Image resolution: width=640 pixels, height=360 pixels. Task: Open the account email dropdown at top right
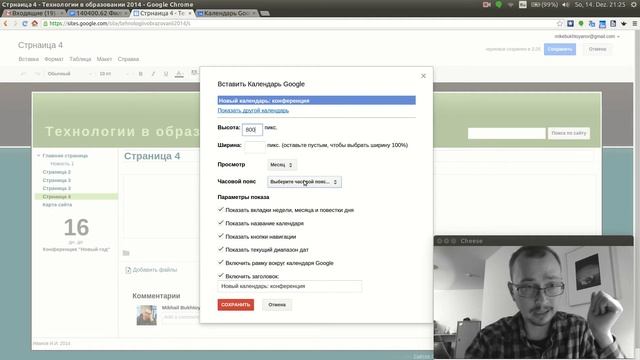coord(587,36)
